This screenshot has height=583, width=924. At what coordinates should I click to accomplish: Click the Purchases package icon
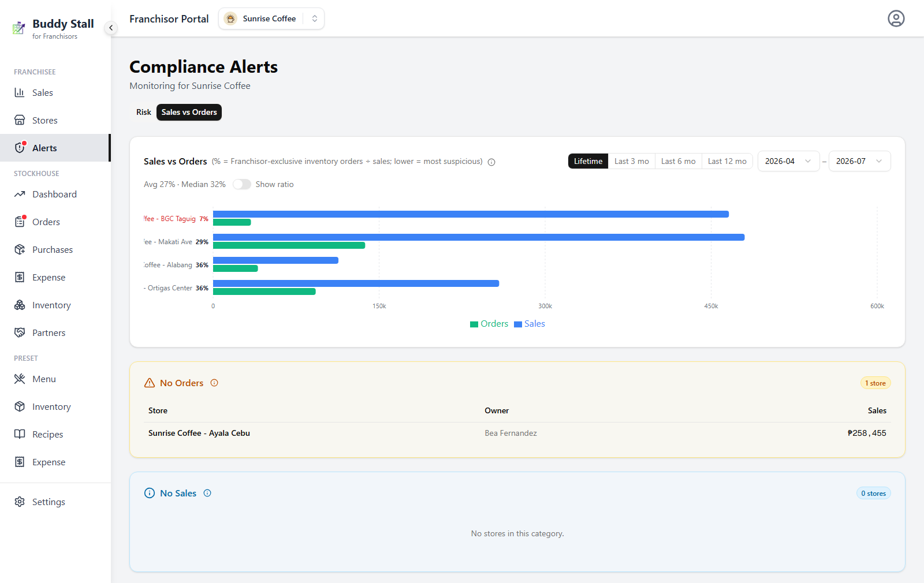click(20, 249)
